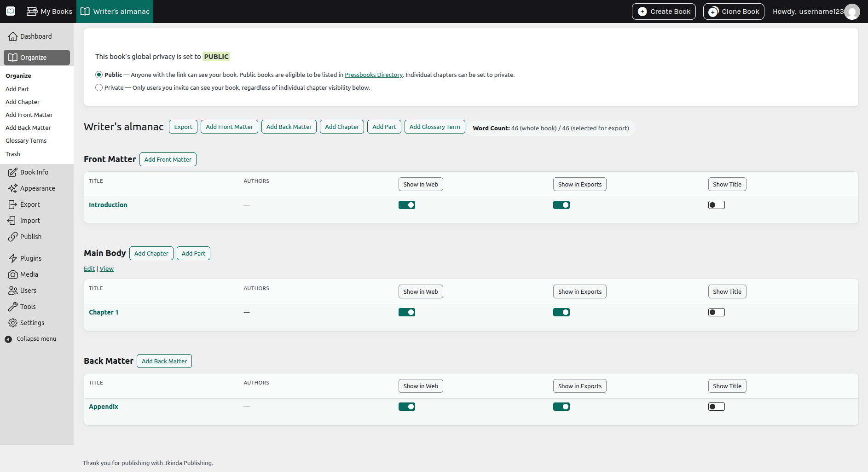
Task: Click the plus icon on Create Book
Action: tap(642, 12)
